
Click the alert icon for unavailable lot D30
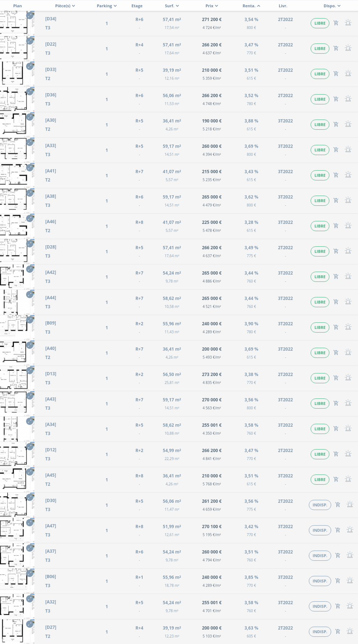point(350,505)
